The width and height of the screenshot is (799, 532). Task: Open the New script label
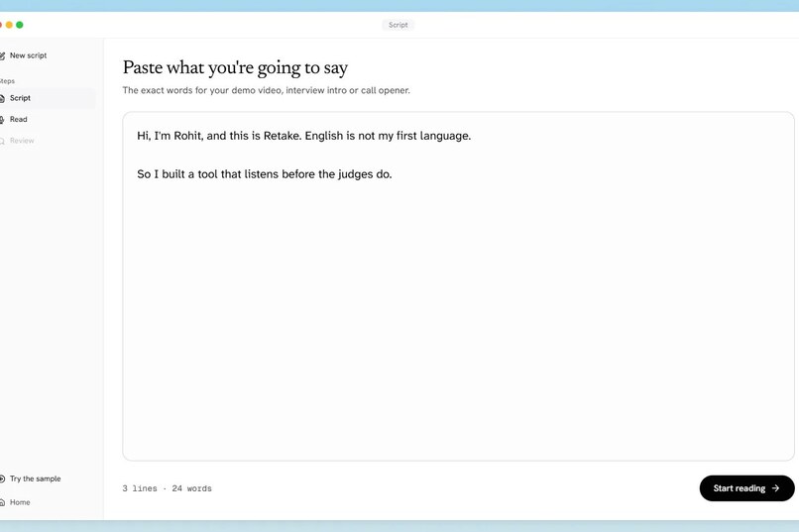point(28,55)
